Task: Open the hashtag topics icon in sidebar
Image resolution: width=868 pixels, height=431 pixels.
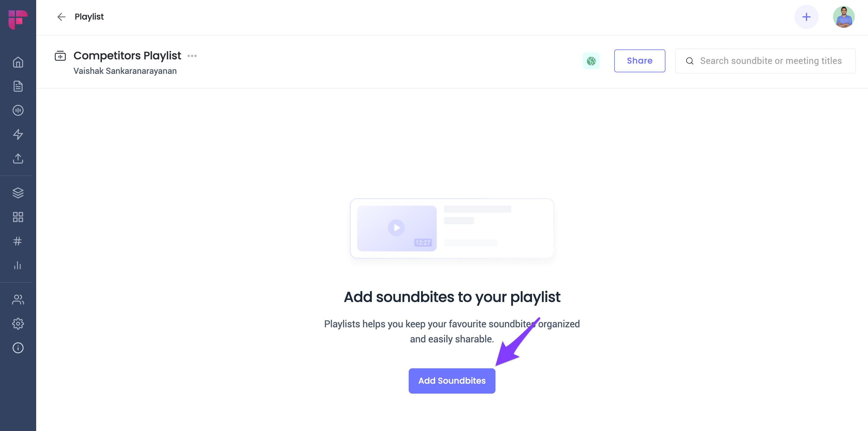Action: tap(18, 241)
